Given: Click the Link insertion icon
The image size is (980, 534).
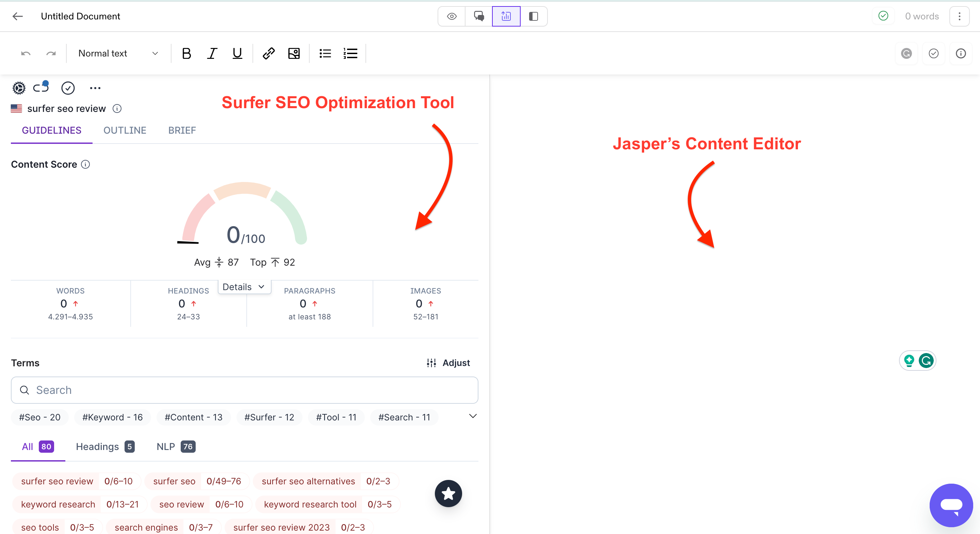Looking at the screenshot, I should click(268, 54).
